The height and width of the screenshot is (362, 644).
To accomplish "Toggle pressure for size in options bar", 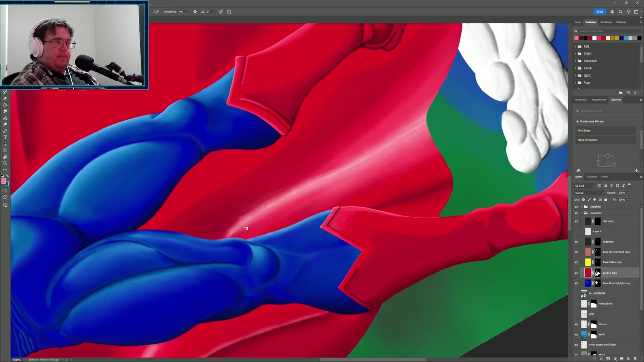I will (220, 12).
